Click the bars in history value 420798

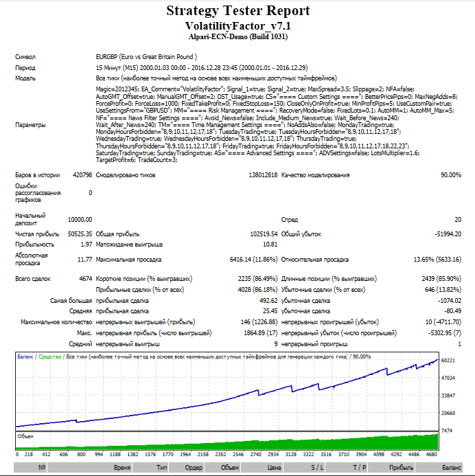point(82,175)
